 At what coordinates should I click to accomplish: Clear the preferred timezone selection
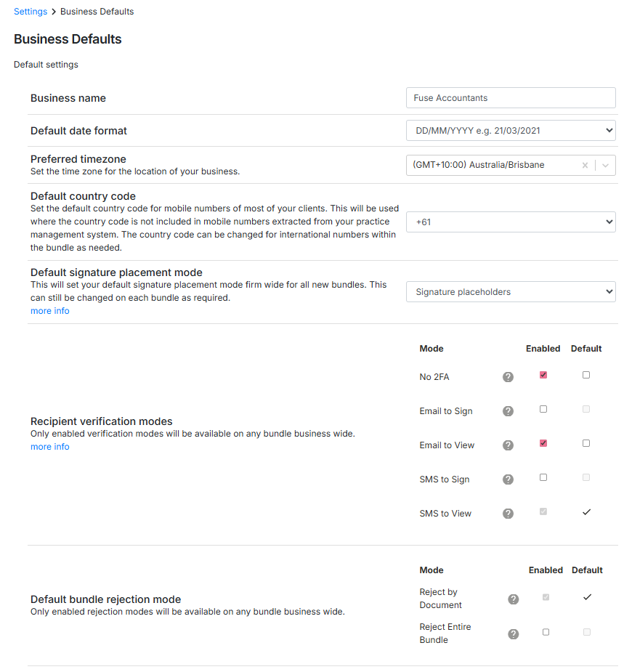coord(585,166)
